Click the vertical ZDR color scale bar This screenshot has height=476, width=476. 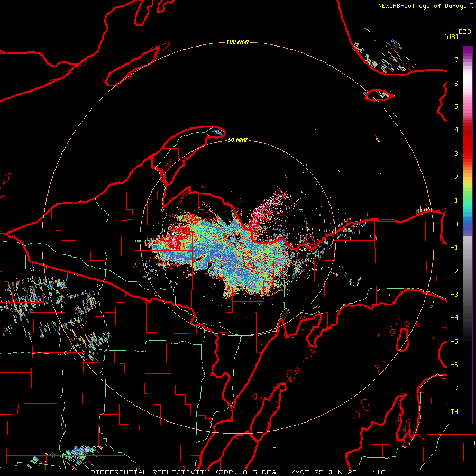point(467,235)
